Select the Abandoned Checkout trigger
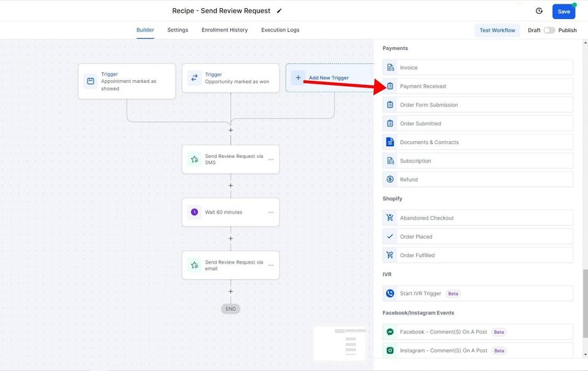Image resolution: width=588 pixels, height=371 pixels. 478,217
